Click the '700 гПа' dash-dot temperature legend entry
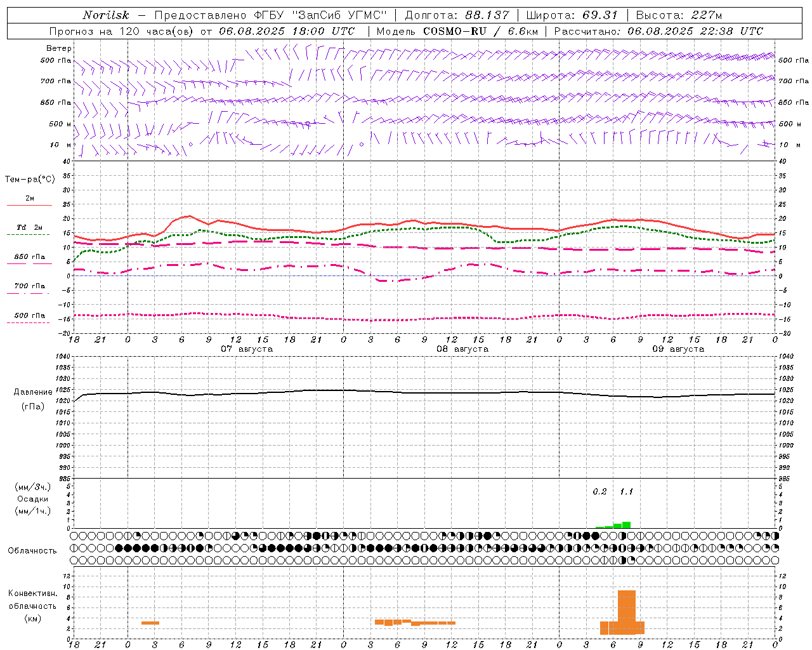812x650 pixels. pyautogui.click(x=29, y=286)
